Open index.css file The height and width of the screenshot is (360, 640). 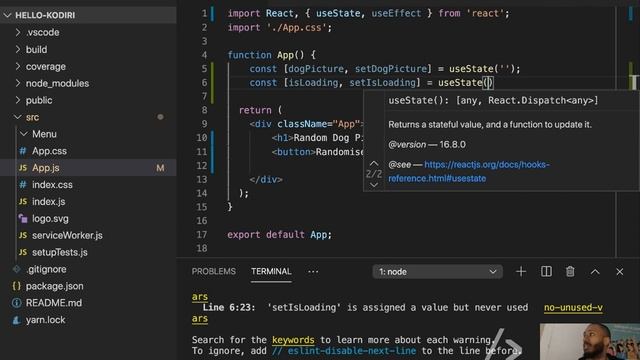tap(52, 185)
